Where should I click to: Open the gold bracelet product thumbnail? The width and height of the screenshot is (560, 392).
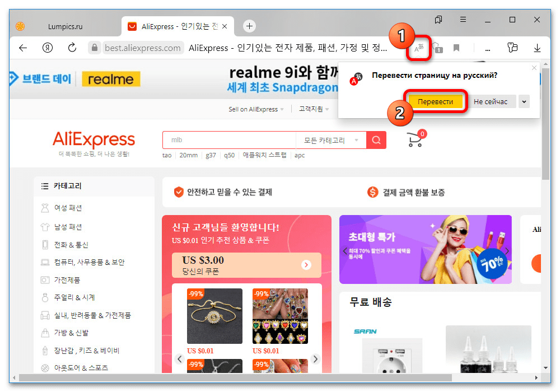[214, 316]
